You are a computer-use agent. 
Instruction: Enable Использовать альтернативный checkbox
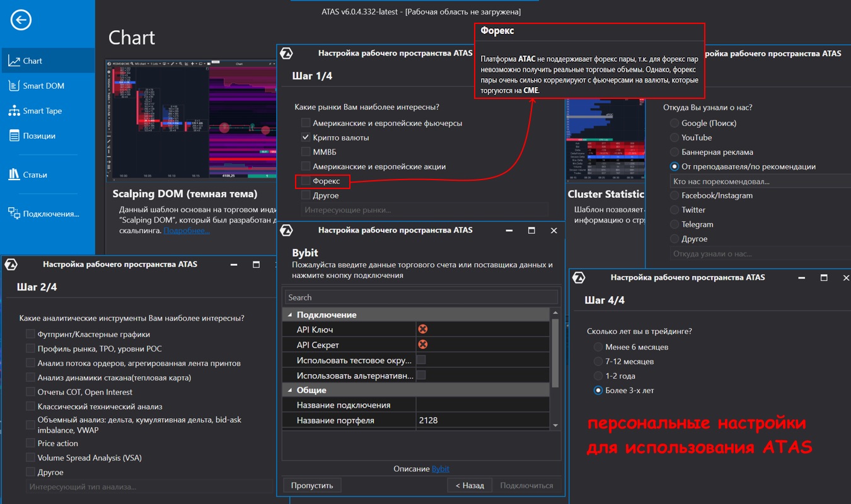point(421,375)
